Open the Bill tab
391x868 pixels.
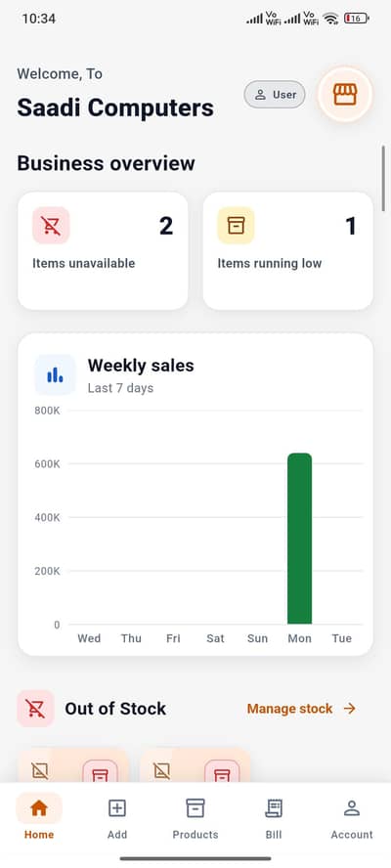[x=274, y=817]
